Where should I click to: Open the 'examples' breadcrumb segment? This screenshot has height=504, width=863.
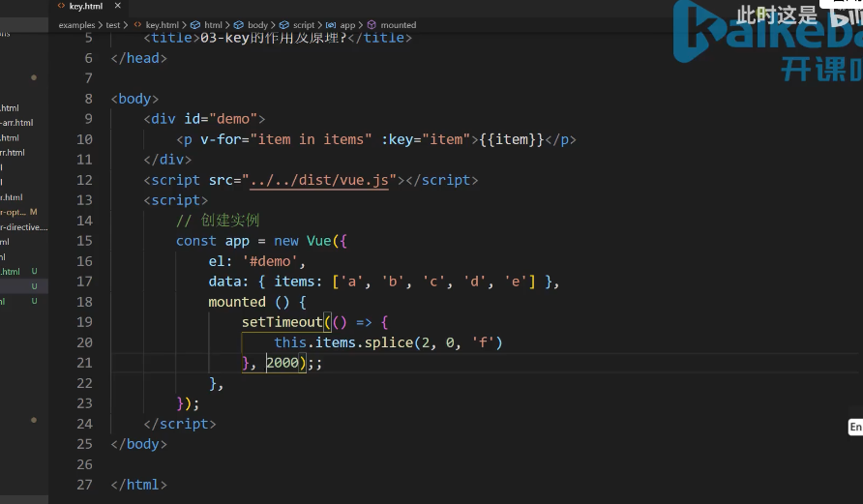(x=76, y=25)
